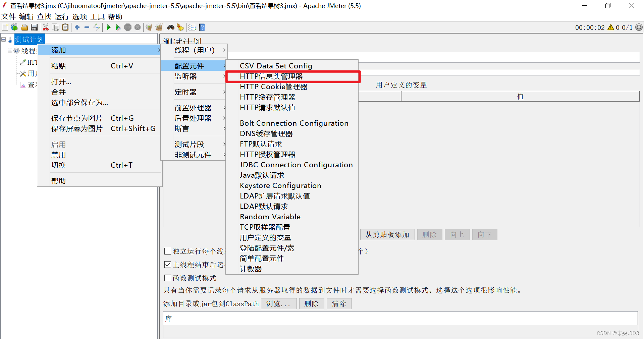This screenshot has width=644, height=339.
Task: Select CSV Data Set Config entry
Action: tap(292, 66)
